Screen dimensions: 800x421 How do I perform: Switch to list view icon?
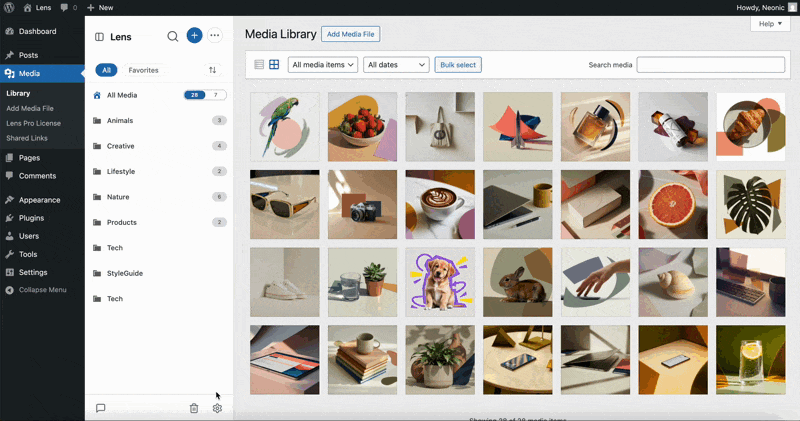259,64
